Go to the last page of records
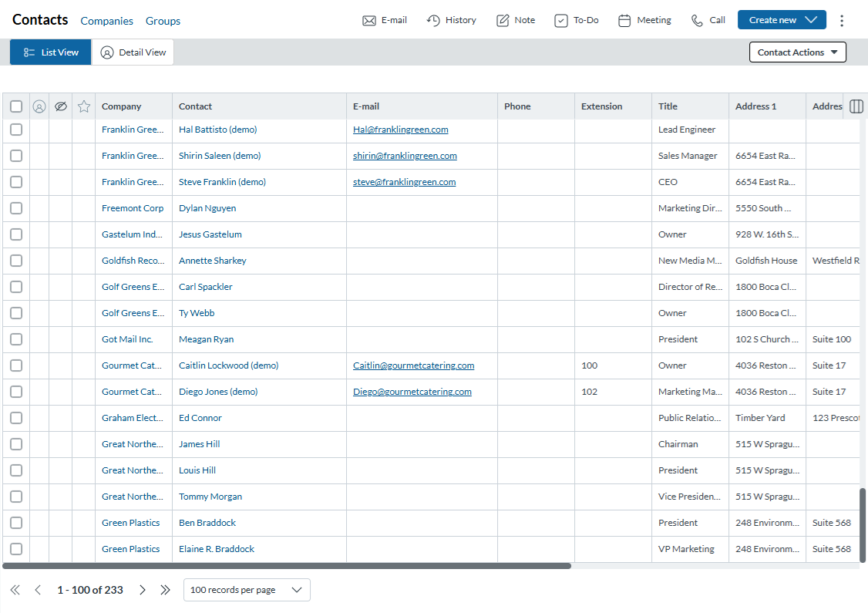868x613 pixels. 165,590
